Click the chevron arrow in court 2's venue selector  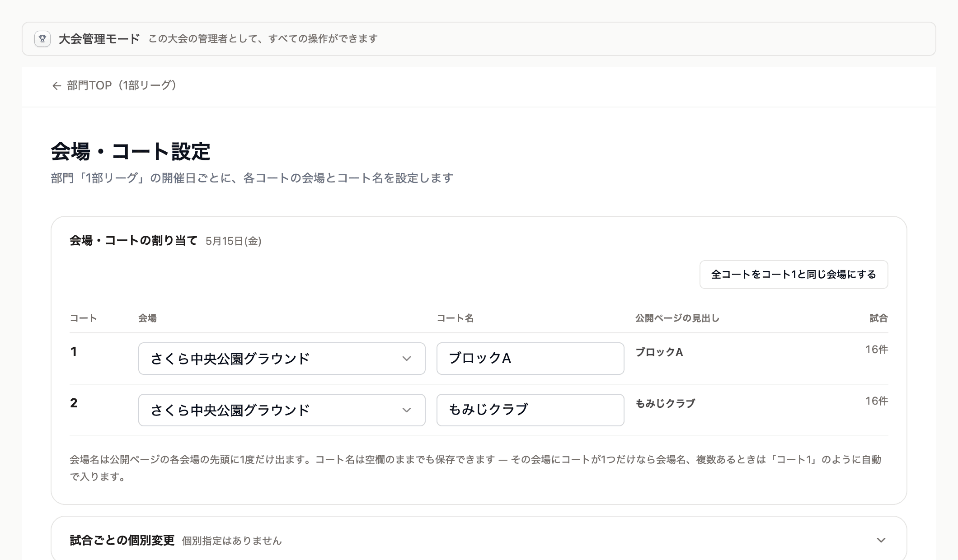point(406,410)
